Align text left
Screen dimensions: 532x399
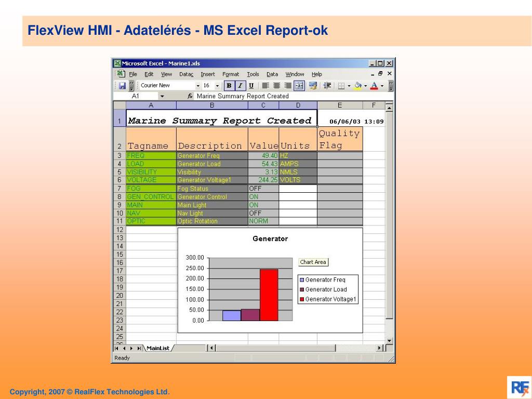pyautogui.click(x=265, y=86)
